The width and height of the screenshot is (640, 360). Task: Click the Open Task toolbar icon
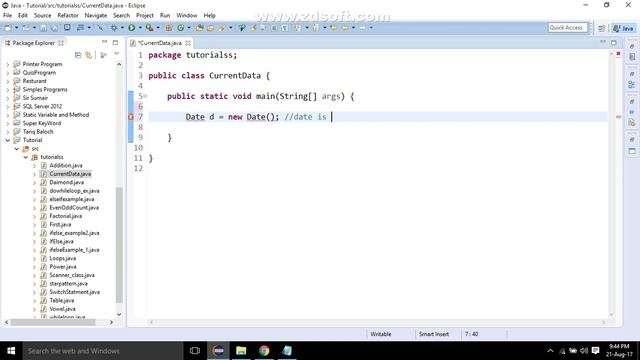[210, 28]
